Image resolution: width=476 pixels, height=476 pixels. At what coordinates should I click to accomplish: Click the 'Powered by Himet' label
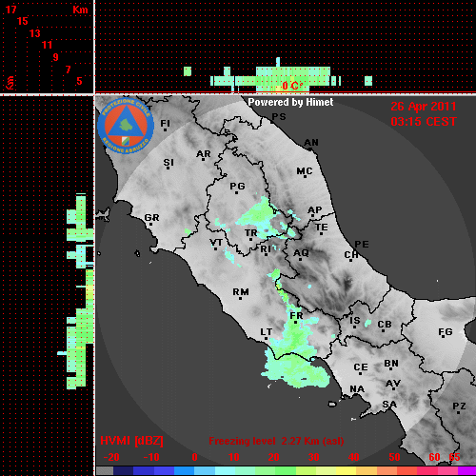click(290, 102)
